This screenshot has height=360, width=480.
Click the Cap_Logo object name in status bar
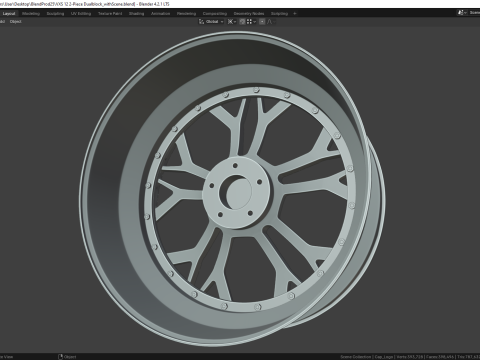[384, 357]
